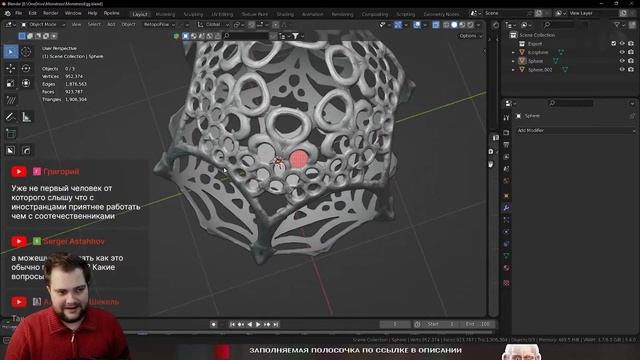Open the viewport Select menu

(94, 24)
